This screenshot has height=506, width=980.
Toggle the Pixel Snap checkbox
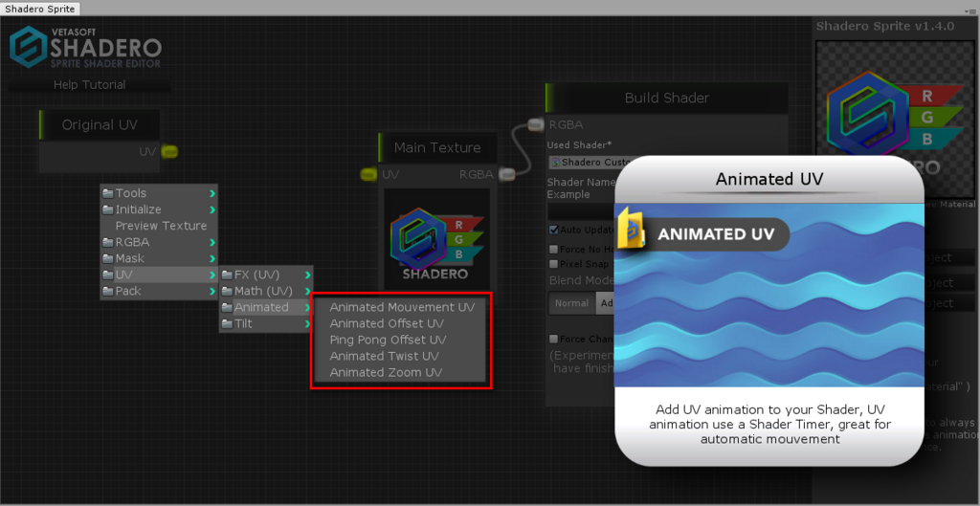tap(553, 264)
